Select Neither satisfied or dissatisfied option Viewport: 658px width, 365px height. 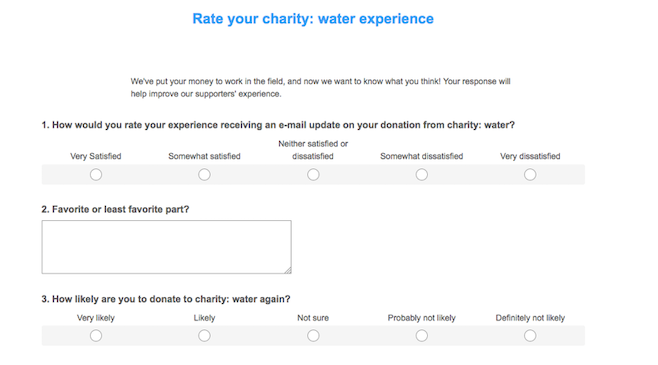point(313,175)
